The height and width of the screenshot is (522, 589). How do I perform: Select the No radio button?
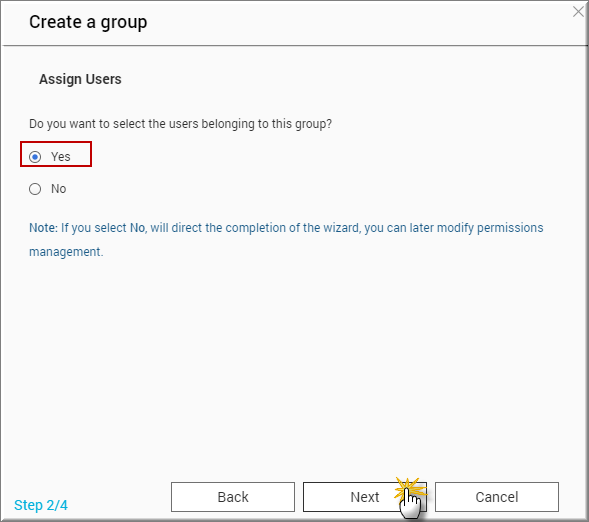(35, 189)
